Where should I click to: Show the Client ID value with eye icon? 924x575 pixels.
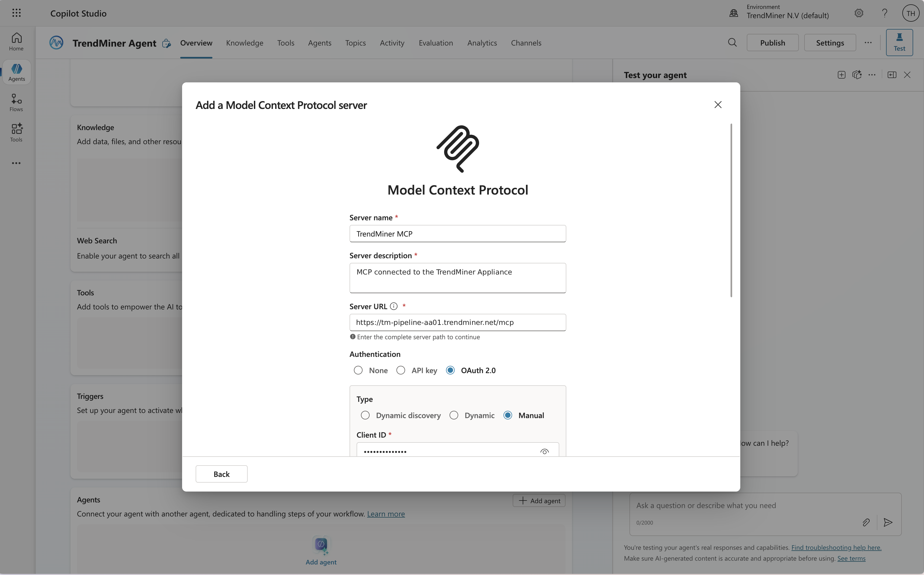(544, 452)
